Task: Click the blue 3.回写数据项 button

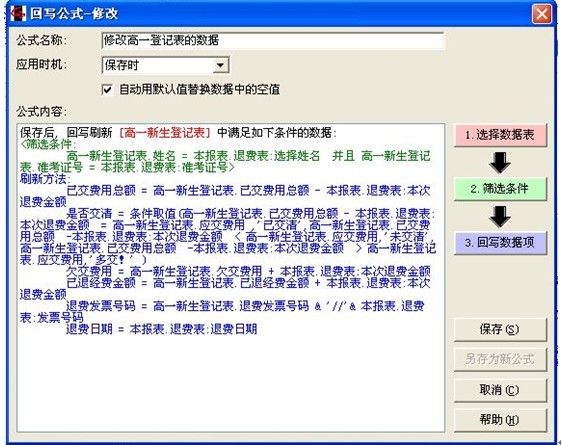Action: pyautogui.click(x=500, y=243)
